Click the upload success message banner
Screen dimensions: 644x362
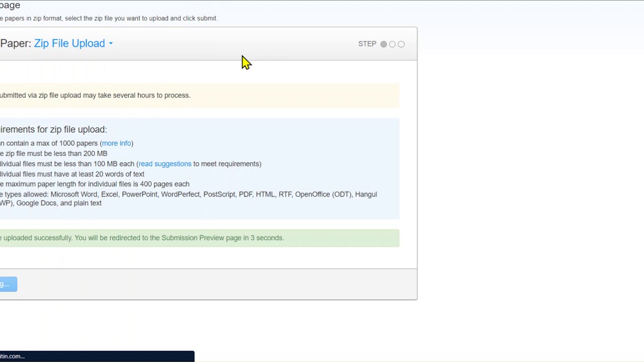pyautogui.click(x=200, y=238)
